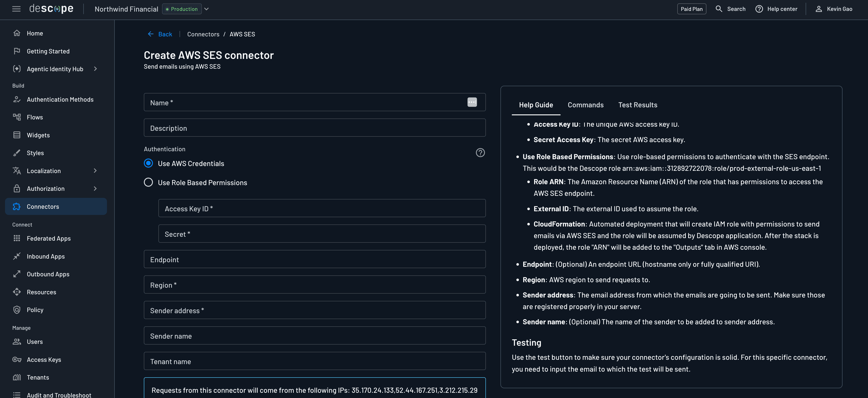Open the hamburger menu icon
Image resolution: width=868 pixels, height=398 pixels.
point(16,9)
